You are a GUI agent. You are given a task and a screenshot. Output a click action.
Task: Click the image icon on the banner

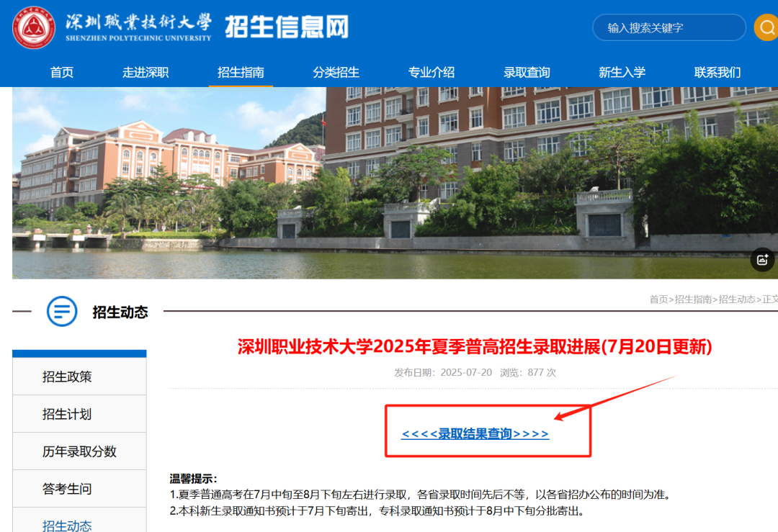(763, 259)
